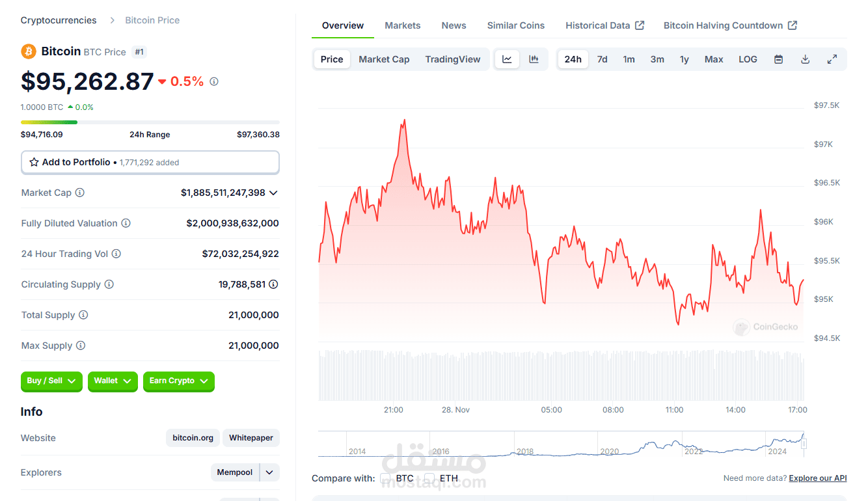Click the #1 rank badge

pos(139,52)
